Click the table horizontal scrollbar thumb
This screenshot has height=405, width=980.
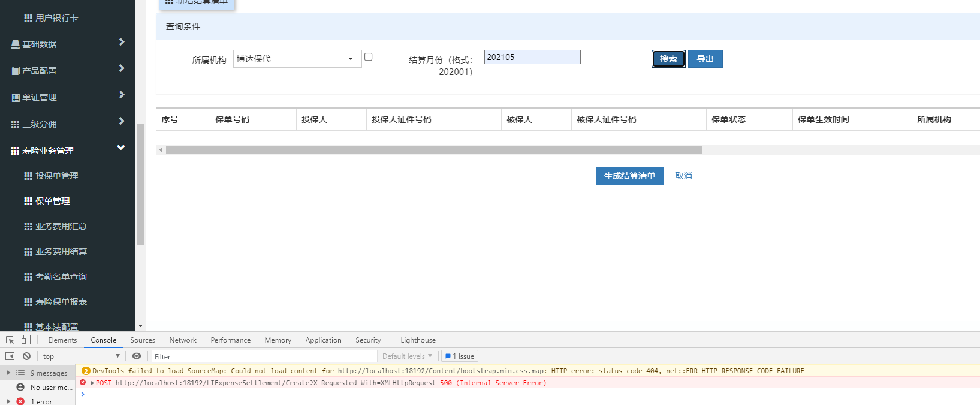click(434, 149)
